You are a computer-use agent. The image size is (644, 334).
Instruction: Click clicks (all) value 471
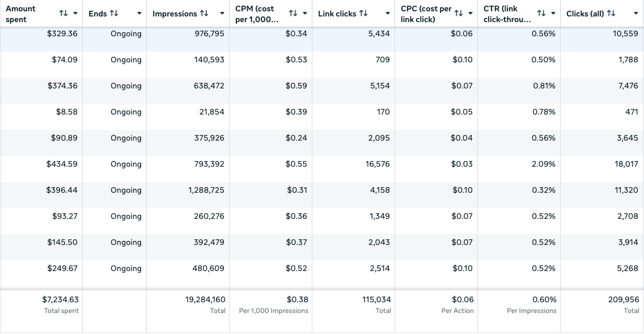pos(632,112)
